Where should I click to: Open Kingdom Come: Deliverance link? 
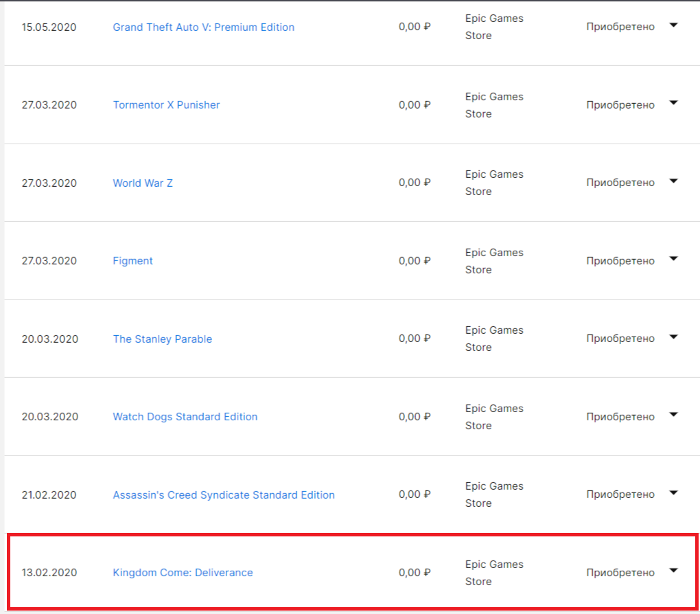[183, 573]
